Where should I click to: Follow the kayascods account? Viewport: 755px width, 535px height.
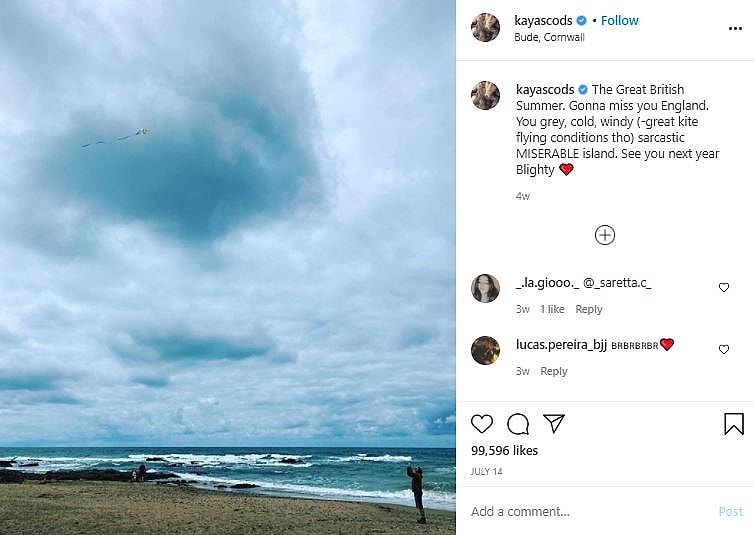click(x=620, y=20)
